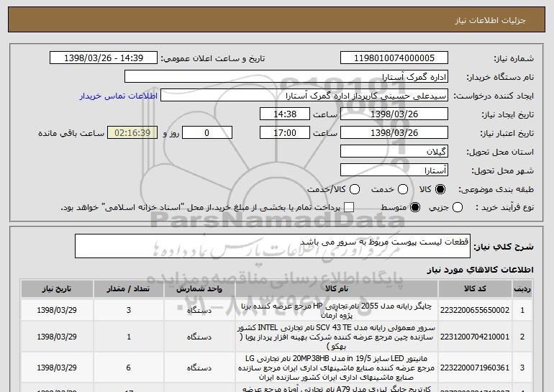Click the جزئیات اطلاعات نیاز page header
This screenshot has width=554, height=392.
click(490, 20)
